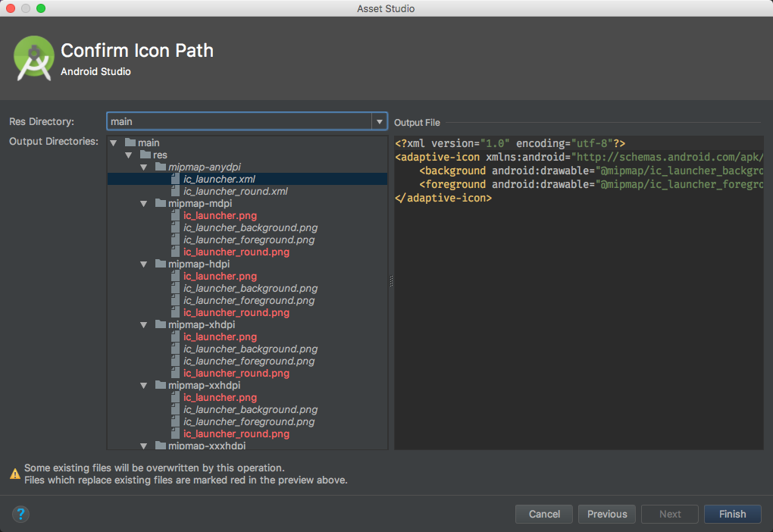Collapse the mipmap-anydpi folder arrow
The image size is (773, 532).
(144, 167)
